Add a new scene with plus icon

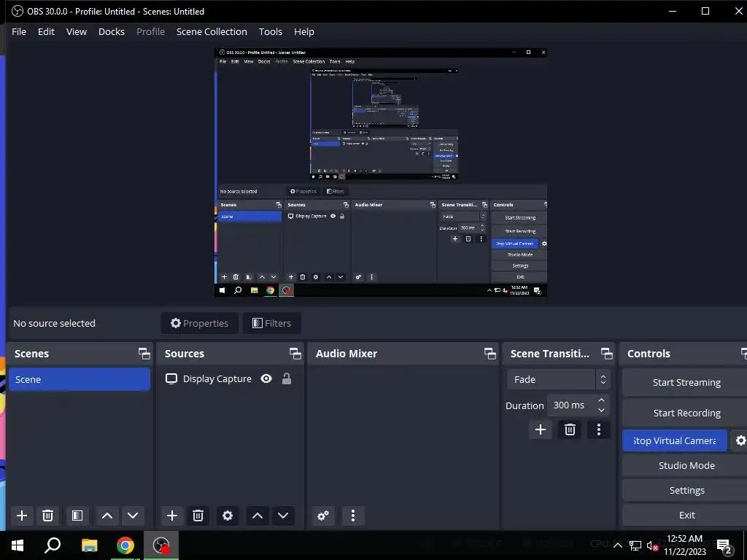[x=21, y=516]
